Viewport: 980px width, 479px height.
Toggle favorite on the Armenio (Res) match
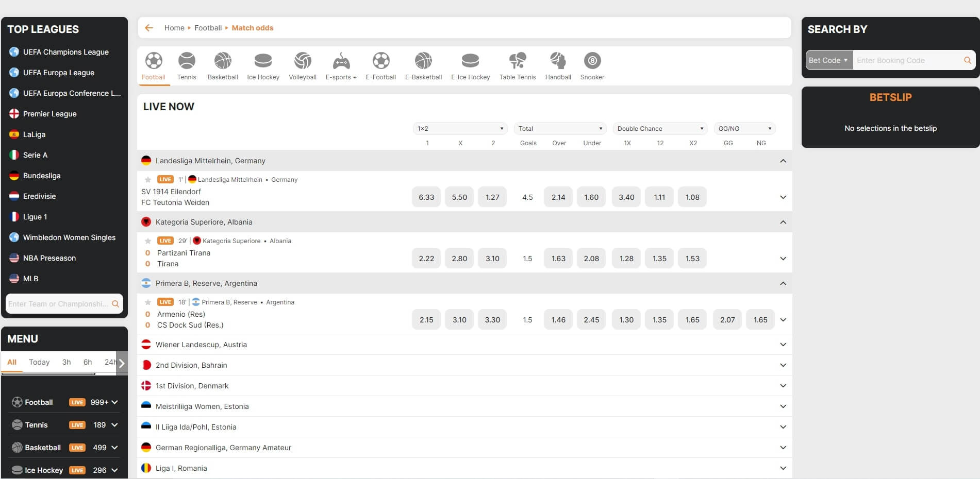(x=147, y=302)
